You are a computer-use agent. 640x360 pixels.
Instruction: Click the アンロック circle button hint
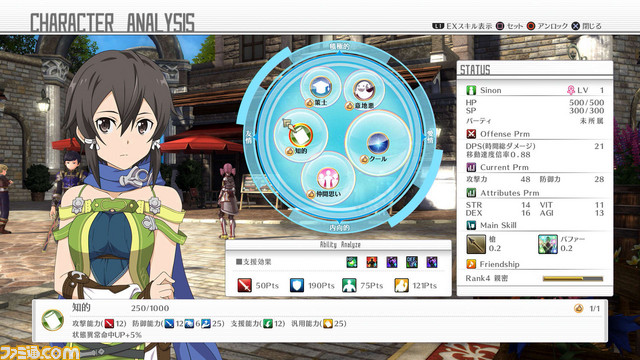(547, 26)
